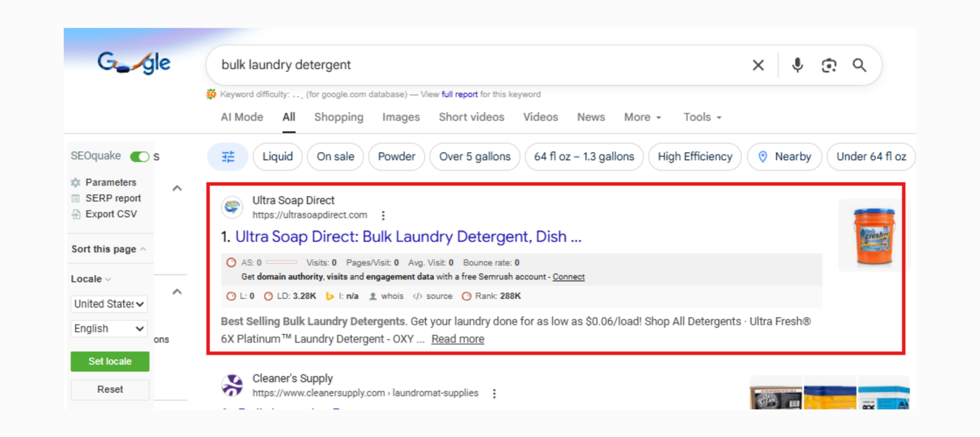This screenshot has width=980, height=437.
Task: Open the United States locale dropdown
Action: 109,304
